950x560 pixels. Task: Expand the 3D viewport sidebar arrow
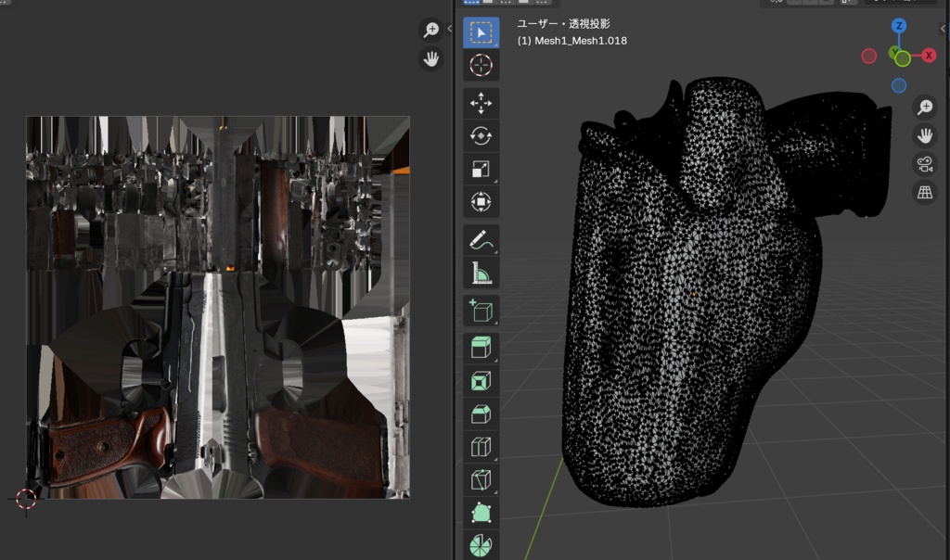click(x=943, y=29)
